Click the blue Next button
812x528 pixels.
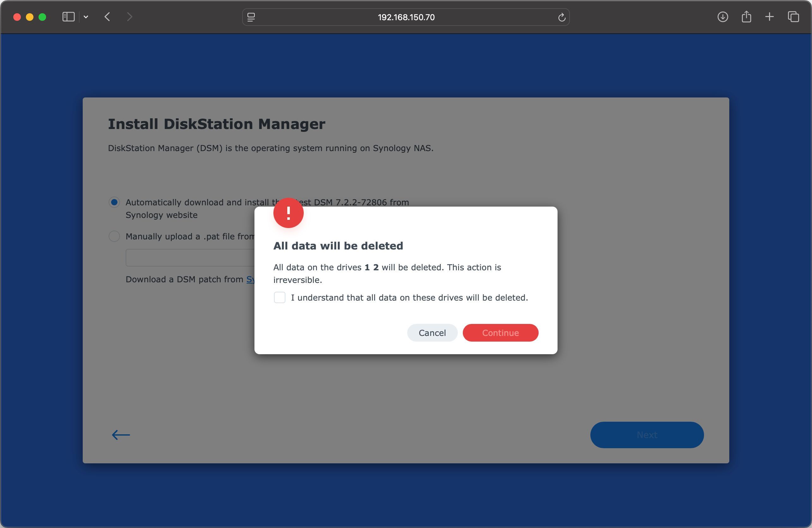pyautogui.click(x=647, y=435)
